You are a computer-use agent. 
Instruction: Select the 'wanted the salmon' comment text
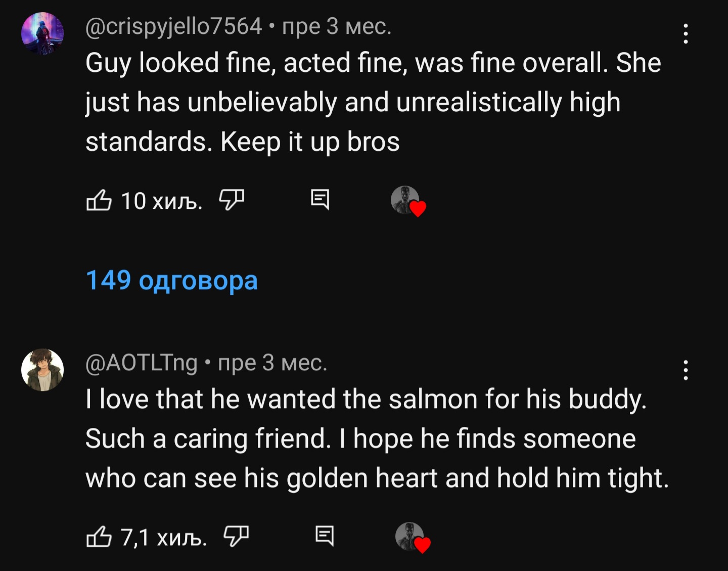point(377,438)
